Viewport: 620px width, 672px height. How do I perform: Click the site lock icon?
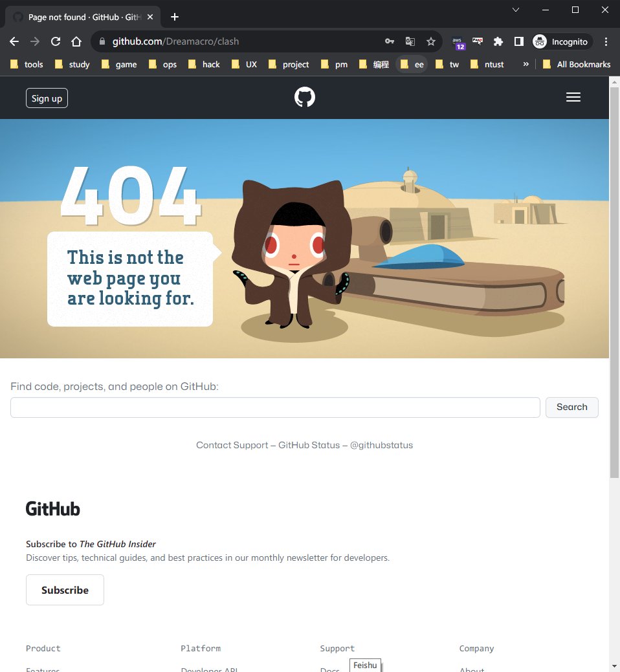tap(102, 41)
